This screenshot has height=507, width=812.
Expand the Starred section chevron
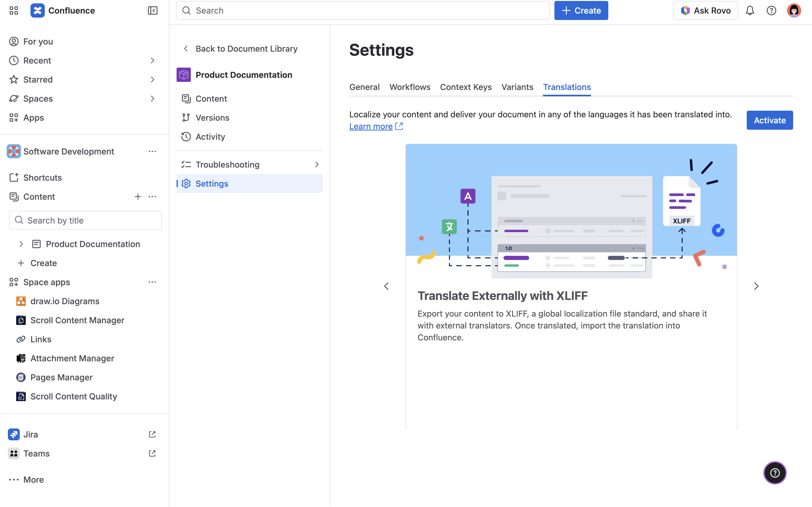coord(152,80)
